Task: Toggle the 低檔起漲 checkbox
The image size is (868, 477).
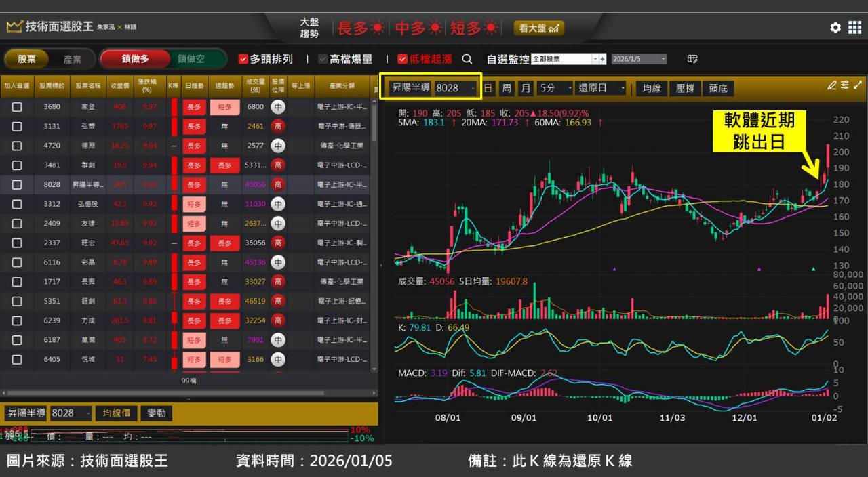Action: (x=403, y=59)
